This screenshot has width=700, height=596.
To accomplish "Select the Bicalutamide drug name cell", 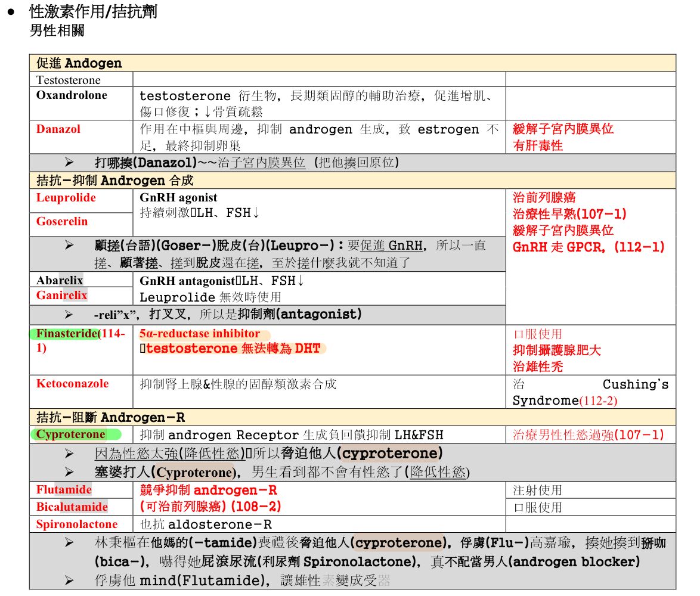I will point(72,507).
